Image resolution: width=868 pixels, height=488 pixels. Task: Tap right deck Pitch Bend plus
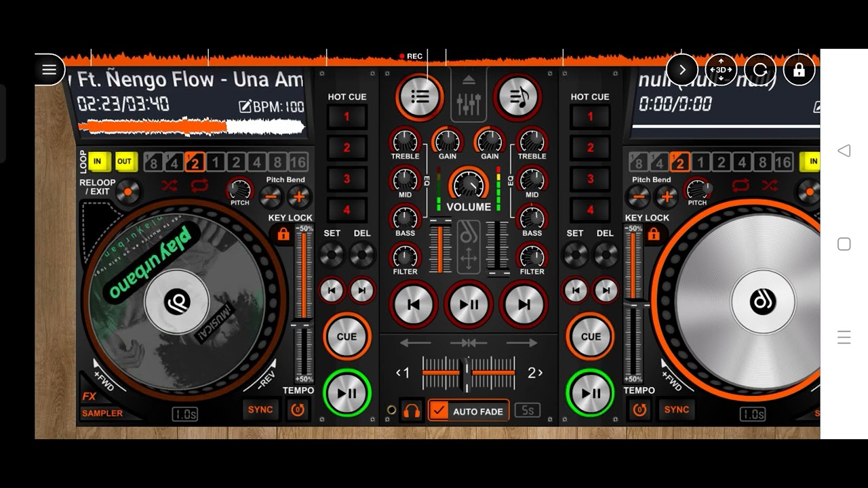(666, 197)
